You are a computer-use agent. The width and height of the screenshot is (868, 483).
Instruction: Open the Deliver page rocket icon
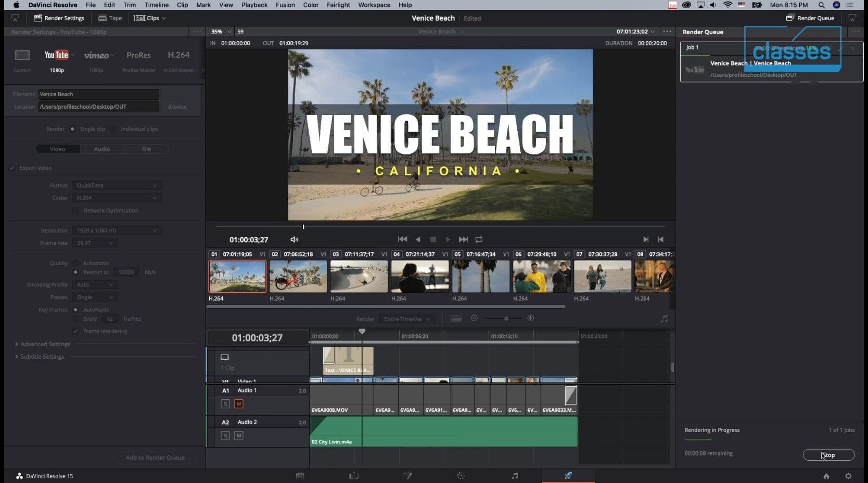coord(568,475)
